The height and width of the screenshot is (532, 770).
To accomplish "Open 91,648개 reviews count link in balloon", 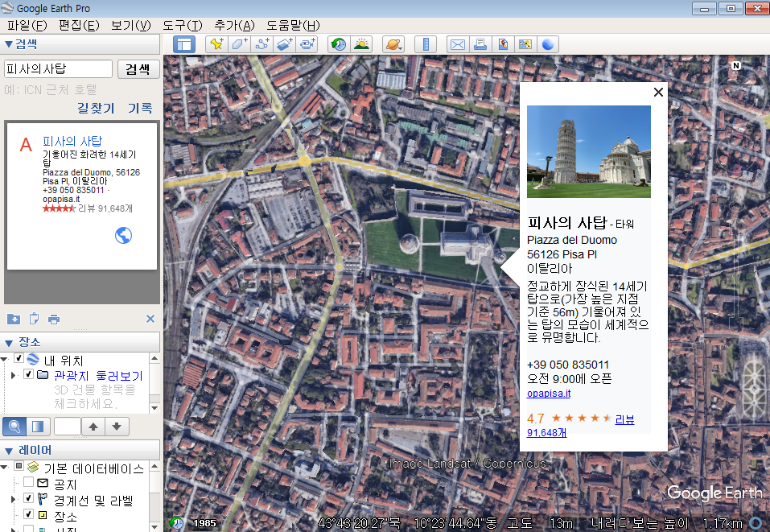I will [x=546, y=433].
